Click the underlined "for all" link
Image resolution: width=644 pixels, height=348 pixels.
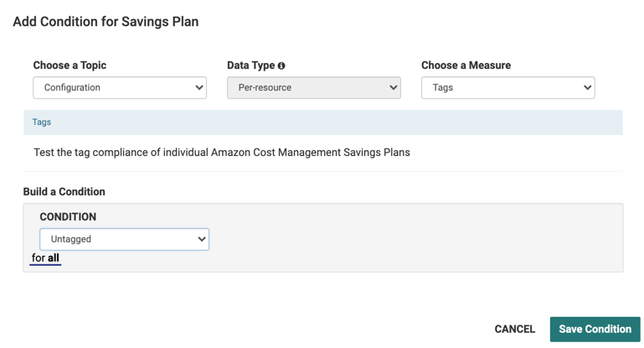45,258
